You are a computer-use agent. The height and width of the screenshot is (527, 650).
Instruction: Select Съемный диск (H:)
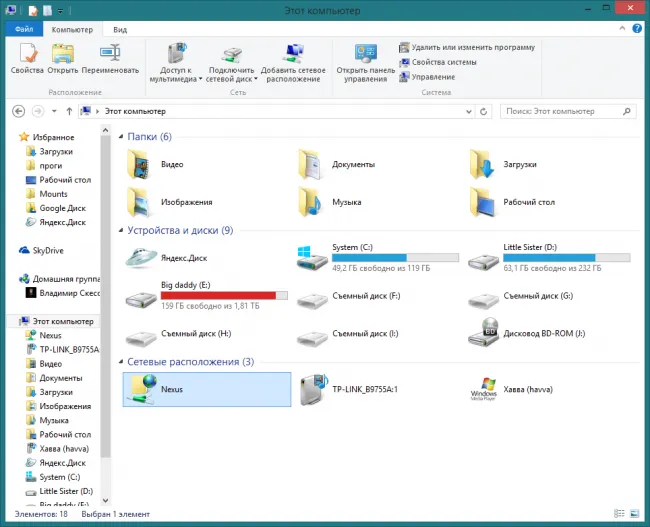(x=178, y=334)
